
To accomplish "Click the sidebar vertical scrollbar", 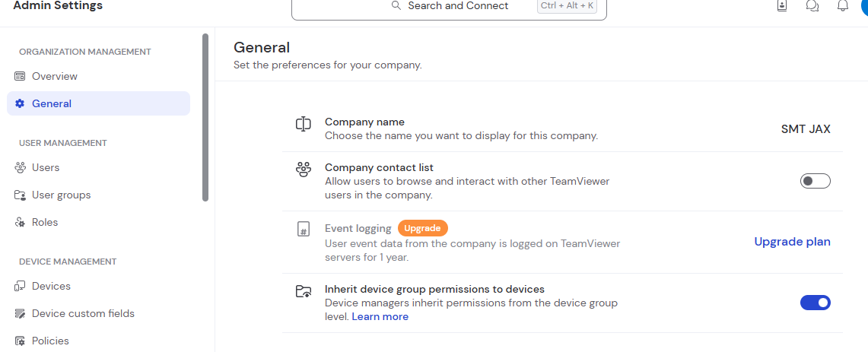I will (205, 118).
